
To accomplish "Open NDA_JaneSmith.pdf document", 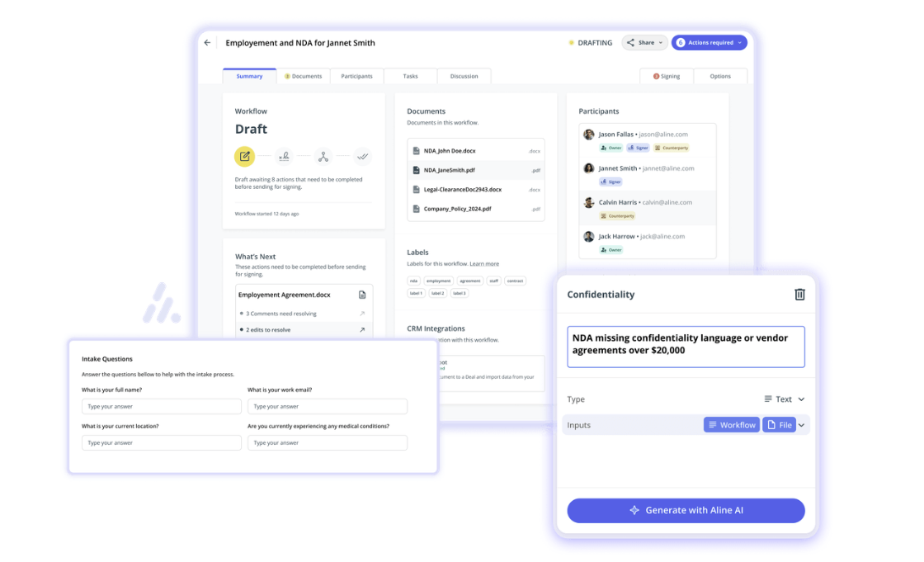I will 476,170.
